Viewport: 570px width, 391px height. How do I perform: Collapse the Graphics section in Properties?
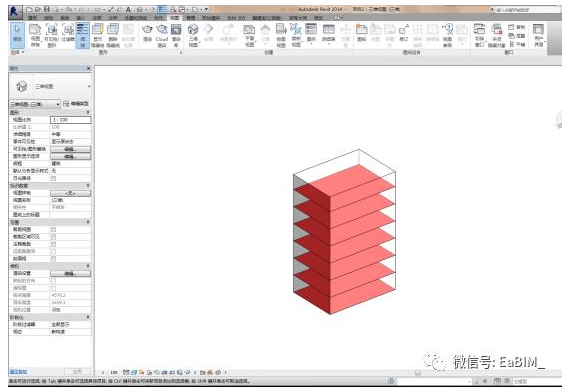click(x=88, y=113)
